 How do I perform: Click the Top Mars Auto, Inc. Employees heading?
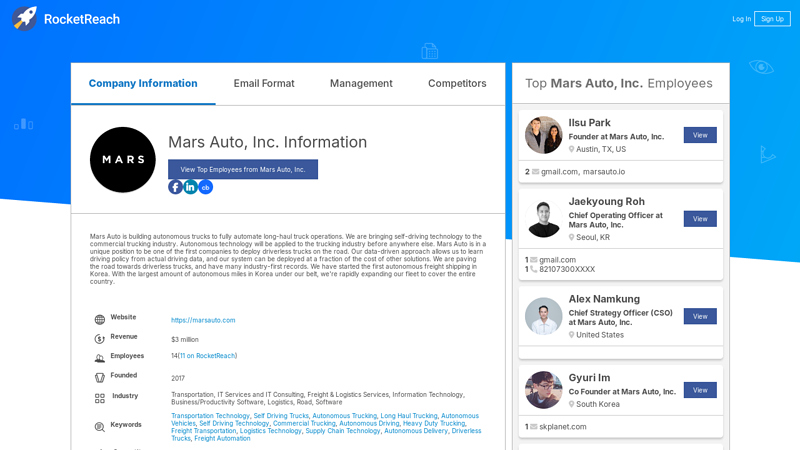pyautogui.click(x=619, y=83)
